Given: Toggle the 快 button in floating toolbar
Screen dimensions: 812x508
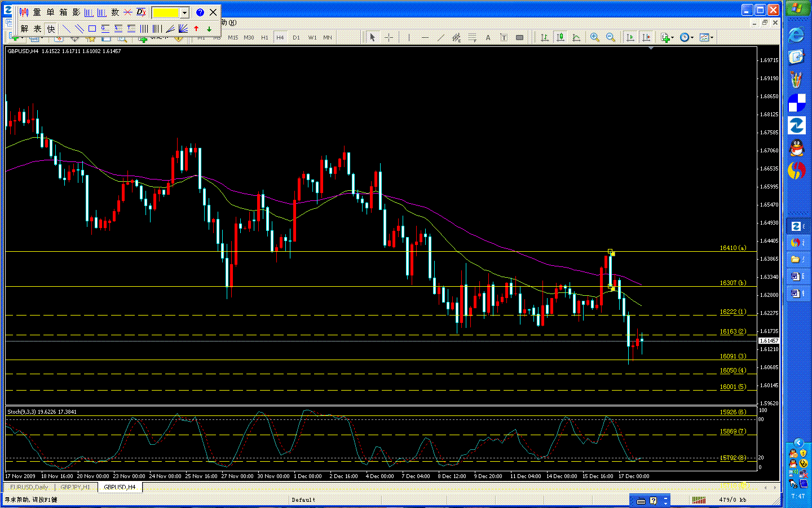Looking at the screenshot, I should pos(51,29).
